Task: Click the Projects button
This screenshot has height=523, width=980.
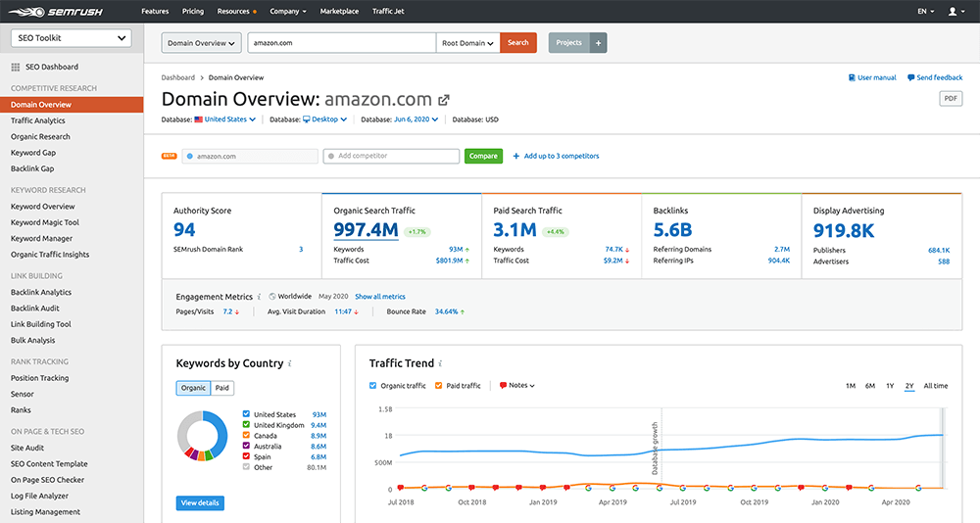Action: (568, 42)
